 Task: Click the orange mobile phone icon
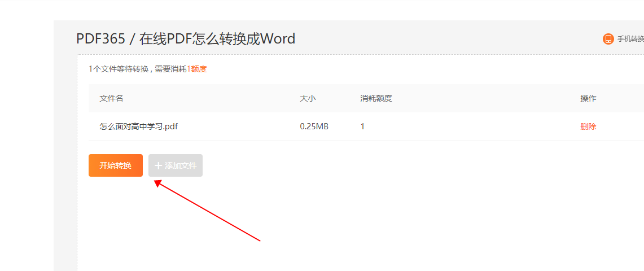[608, 39]
